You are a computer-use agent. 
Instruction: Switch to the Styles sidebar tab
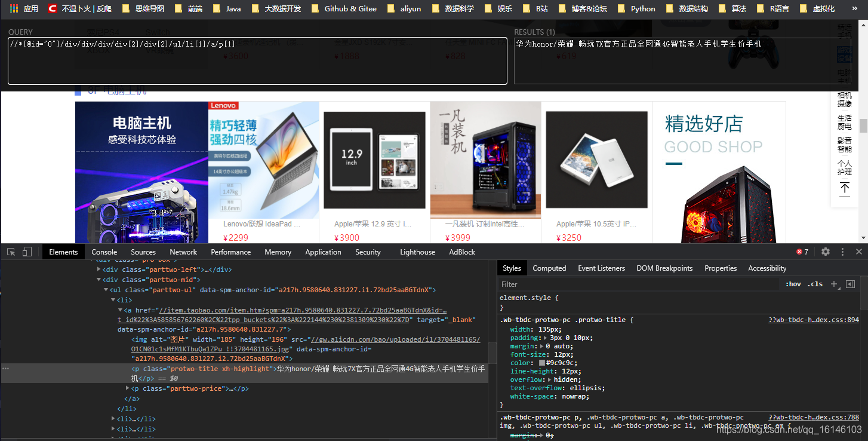[512, 268]
